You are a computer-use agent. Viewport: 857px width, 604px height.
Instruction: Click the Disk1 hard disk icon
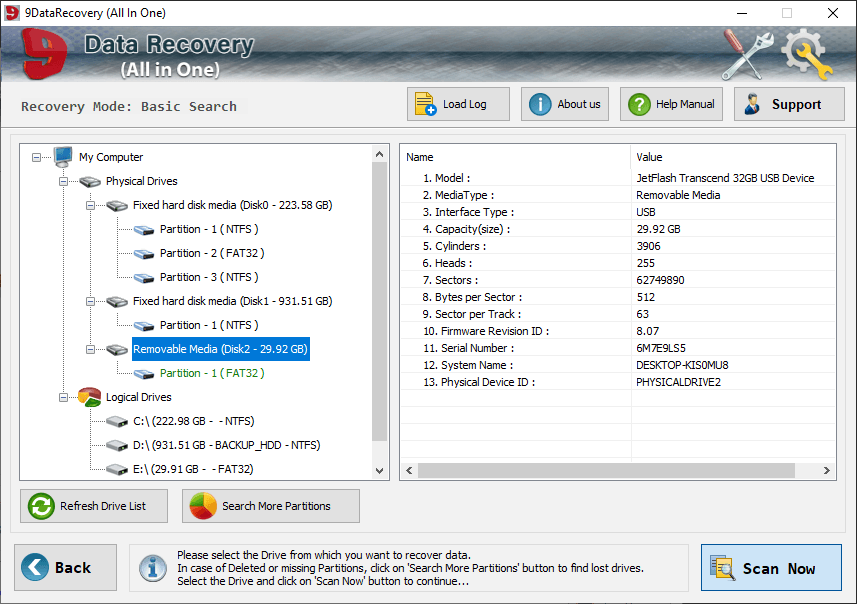click(117, 302)
